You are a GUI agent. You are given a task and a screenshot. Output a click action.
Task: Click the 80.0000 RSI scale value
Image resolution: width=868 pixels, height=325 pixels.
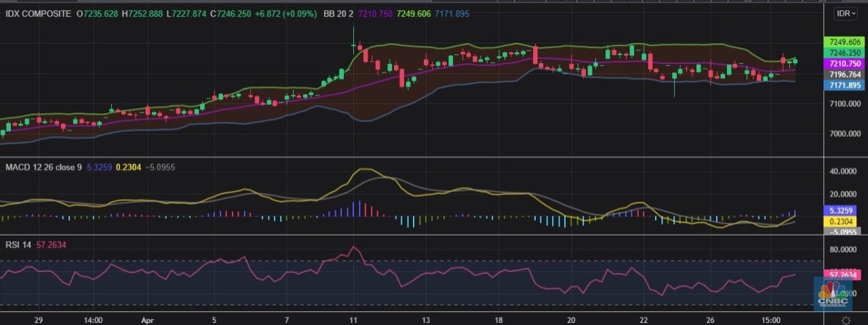coord(843,249)
